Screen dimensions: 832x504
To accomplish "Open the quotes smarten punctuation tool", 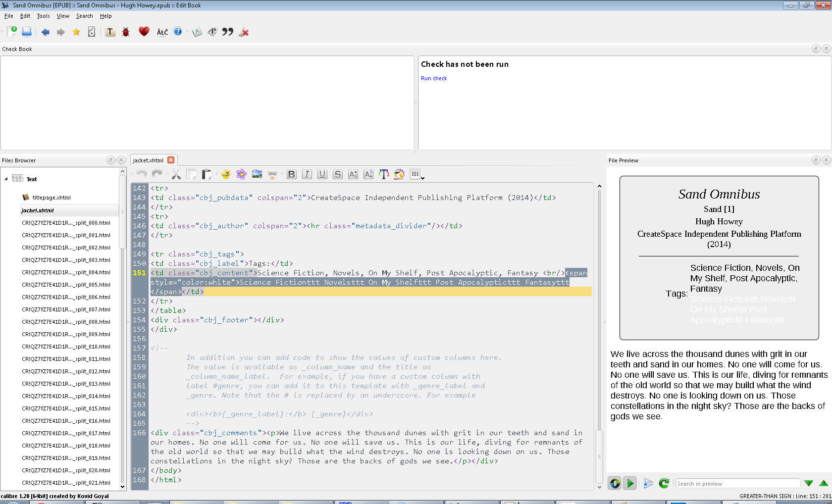I will tap(227, 32).
